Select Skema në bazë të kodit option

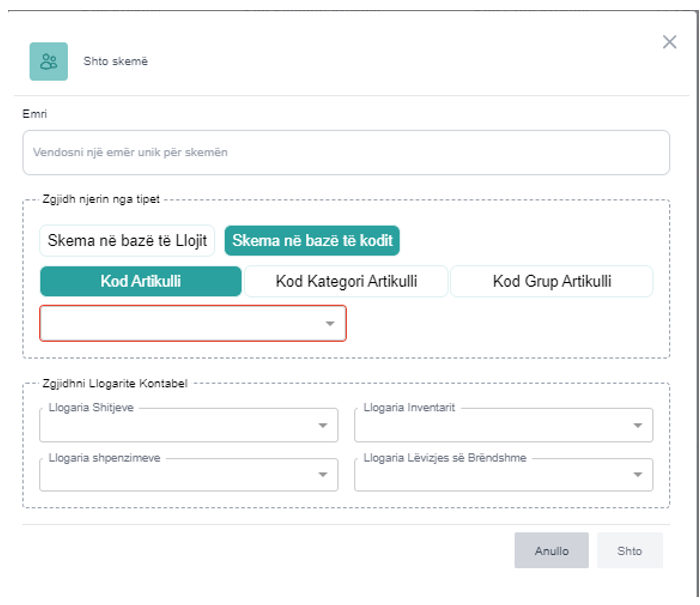pyautogui.click(x=312, y=241)
